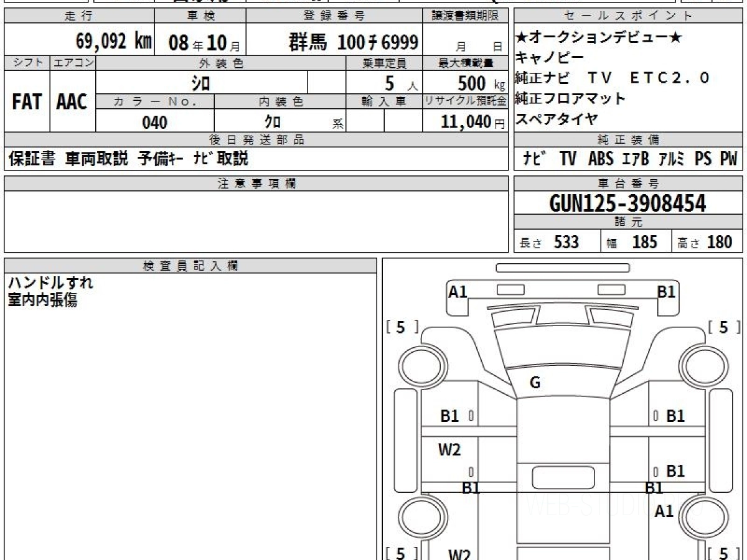Select the 車検 column header
Viewport: 747px width, 560px height.
(x=200, y=16)
